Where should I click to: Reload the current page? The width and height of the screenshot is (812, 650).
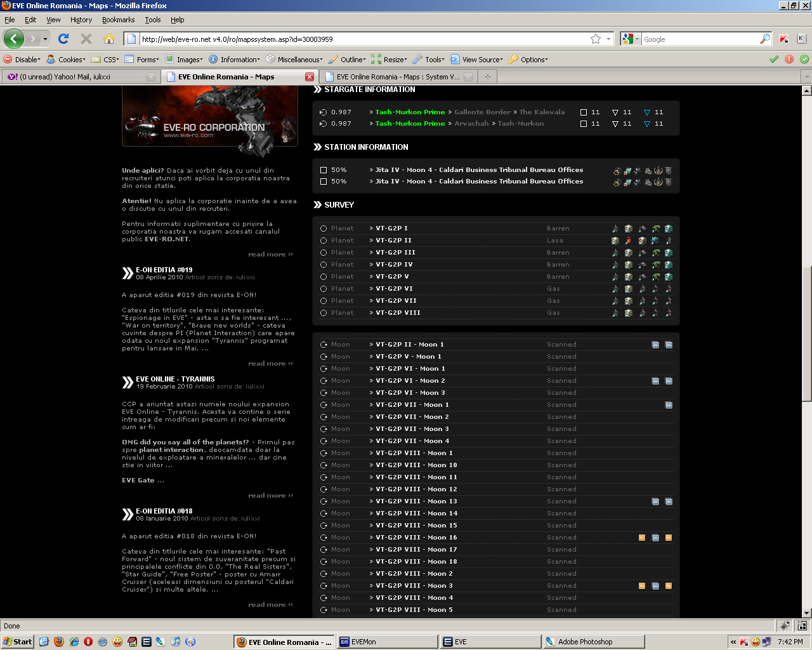[63, 39]
